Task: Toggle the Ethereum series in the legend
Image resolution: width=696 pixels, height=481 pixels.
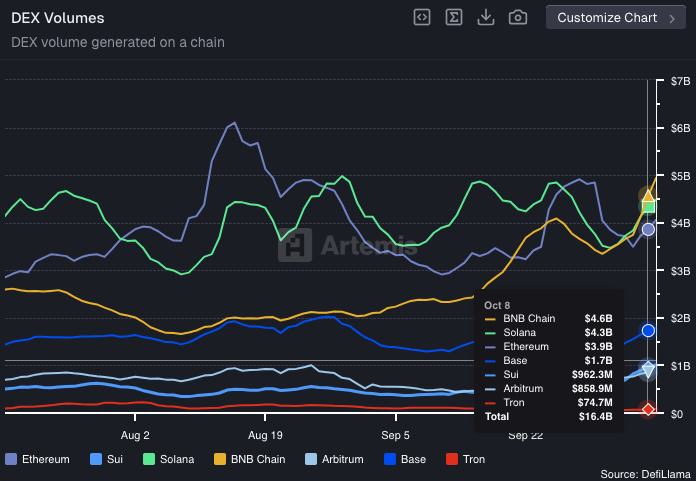Action: click(x=38, y=459)
